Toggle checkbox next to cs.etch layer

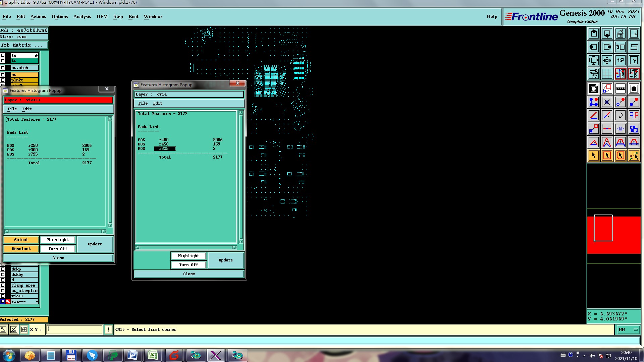tap(3, 68)
